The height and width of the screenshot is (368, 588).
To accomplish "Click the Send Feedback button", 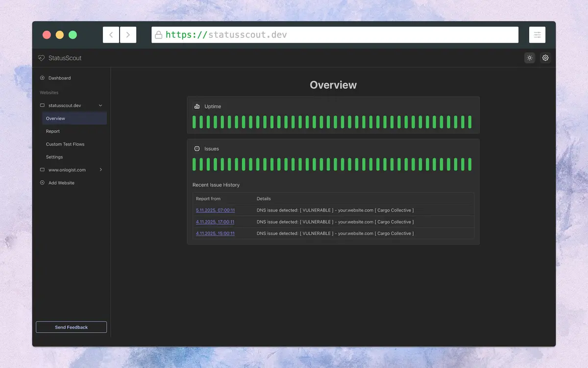I will 71,327.
